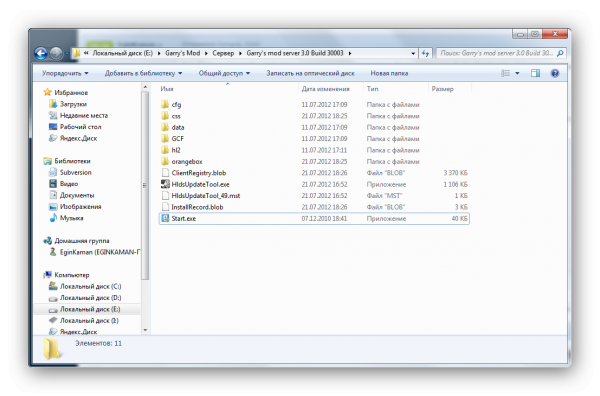Screen dimensions: 600x396
Task: Expand the arrow after Локальный диск (E:) breadcrumb
Action: 159,53
